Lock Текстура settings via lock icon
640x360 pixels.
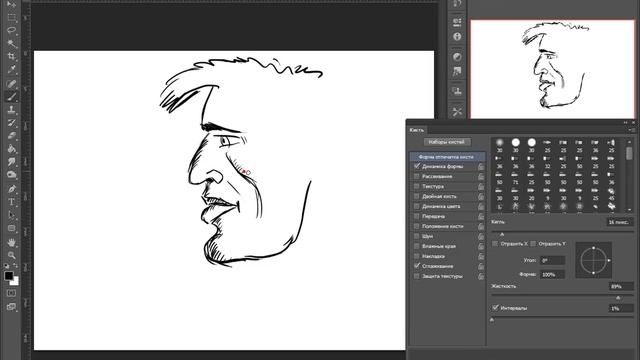coord(481,187)
